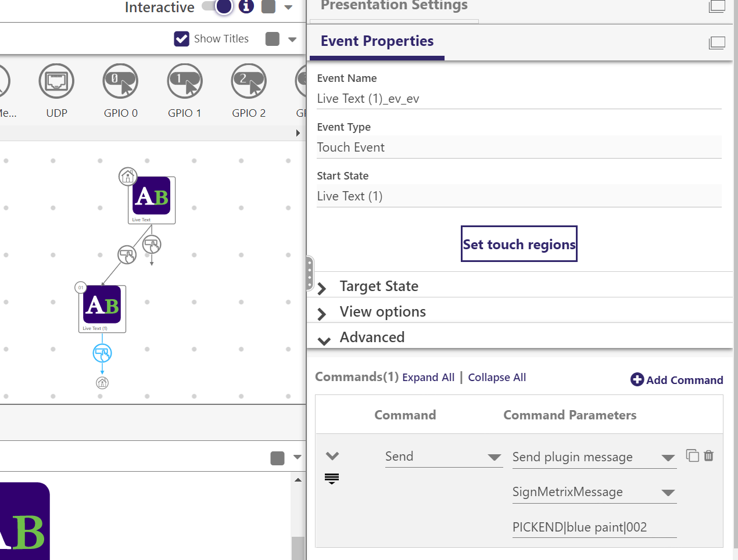738x560 pixels.
Task: Click the Set touch regions button
Action: click(x=519, y=244)
